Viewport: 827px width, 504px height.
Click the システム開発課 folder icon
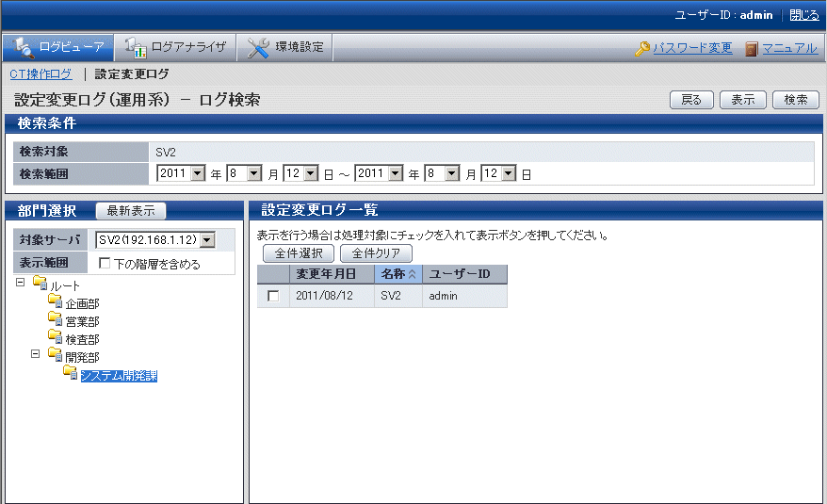click(x=70, y=372)
